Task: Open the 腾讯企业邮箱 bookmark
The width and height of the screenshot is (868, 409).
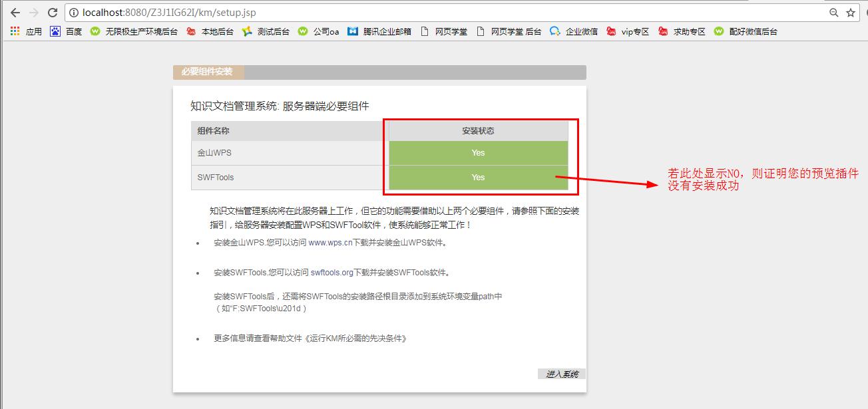Action: (379, 31)
